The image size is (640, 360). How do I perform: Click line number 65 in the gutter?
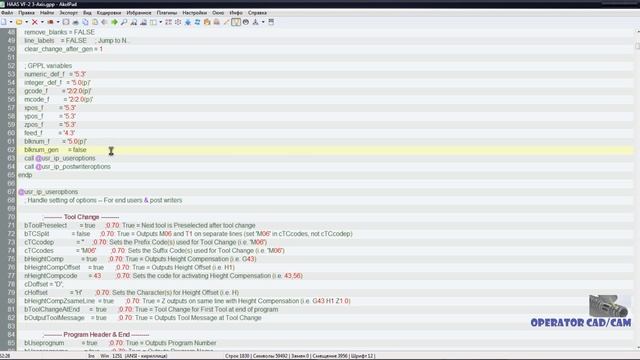tap(11, 175)
